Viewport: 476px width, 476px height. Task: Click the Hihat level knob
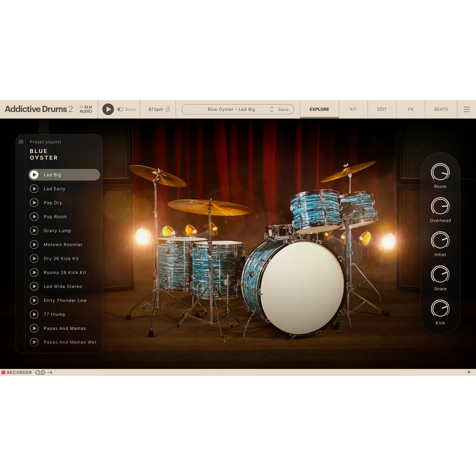coord(440,240)
